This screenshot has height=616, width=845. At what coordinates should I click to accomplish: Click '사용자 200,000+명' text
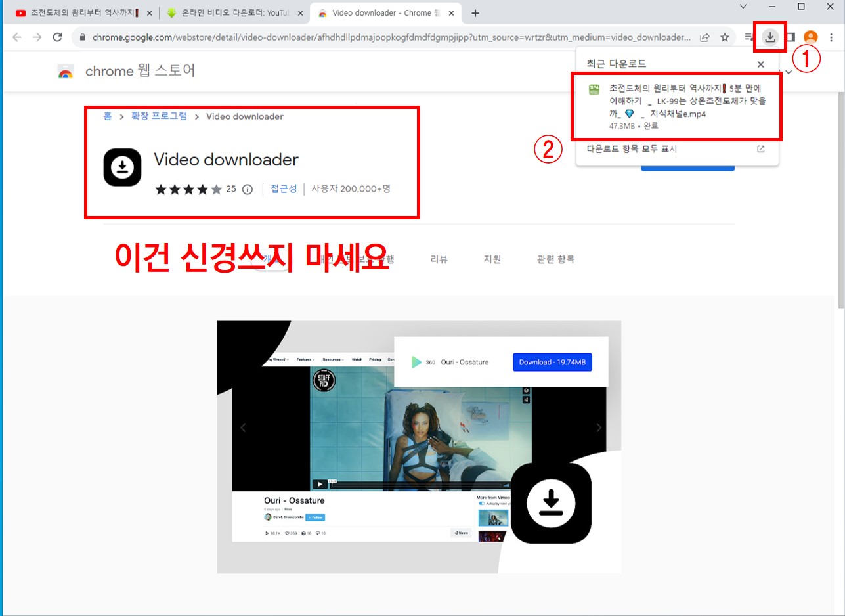point(351,188)
